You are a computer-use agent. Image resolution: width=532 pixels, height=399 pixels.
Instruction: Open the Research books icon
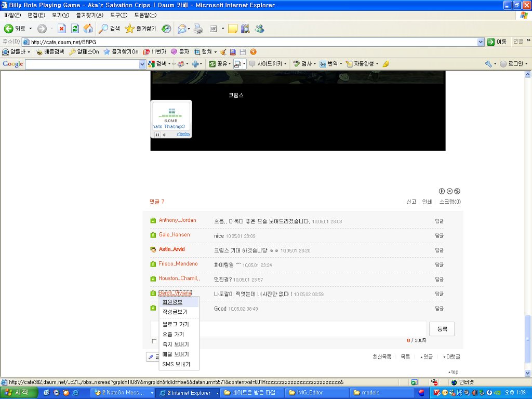pos(245,29)
